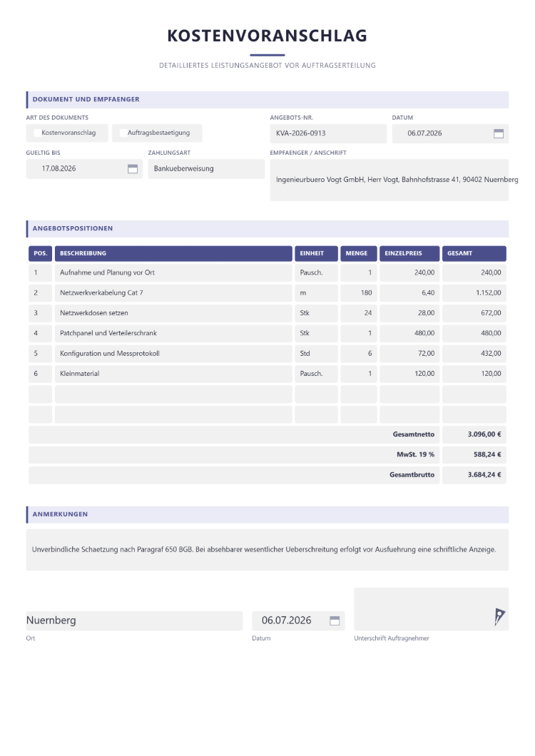The width and height of the screenshot is (535, 756).
Task: Click the Gesamt cell for Kleinmaterial
Action: [x=474, y=374]
